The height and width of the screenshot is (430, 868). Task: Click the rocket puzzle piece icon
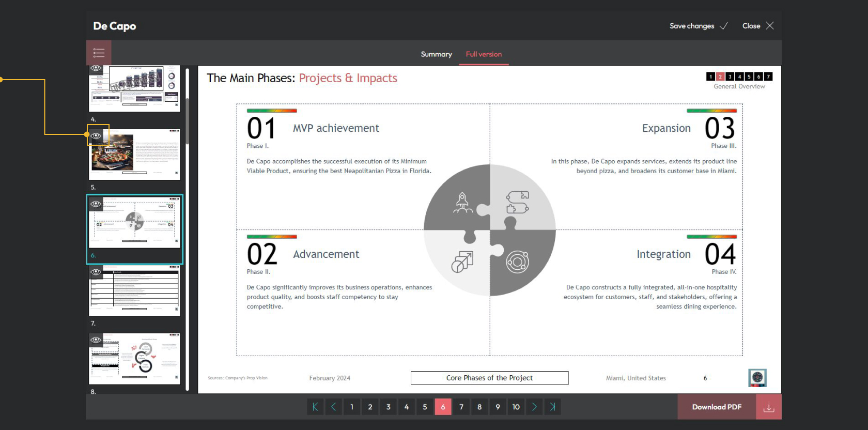pos(462,203)
